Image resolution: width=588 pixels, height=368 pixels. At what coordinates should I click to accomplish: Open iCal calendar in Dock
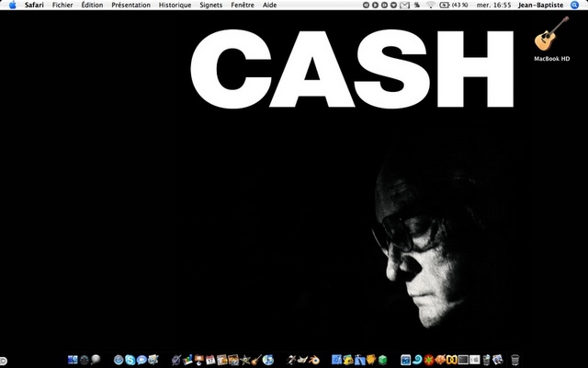[210, 360]
